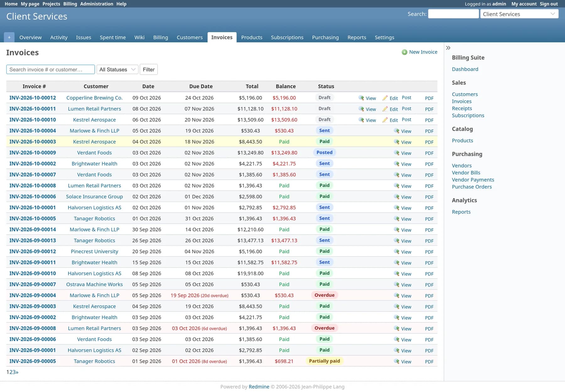Switch to the Customers tab
This screenshot has height=392, width=565.
coord(190,37)
